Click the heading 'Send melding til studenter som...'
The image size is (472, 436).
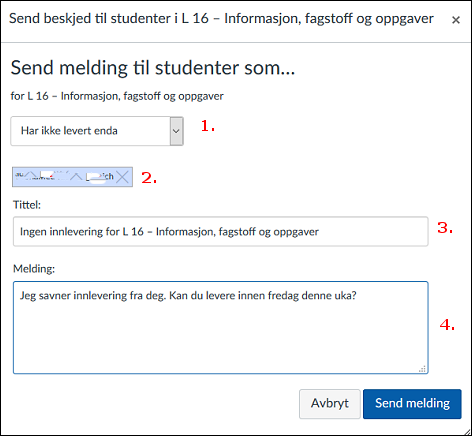click(x=153, y=68)
